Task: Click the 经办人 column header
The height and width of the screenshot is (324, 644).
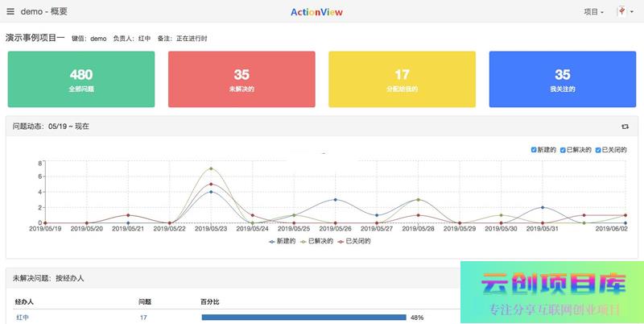Action: click(x=25, y=301)
